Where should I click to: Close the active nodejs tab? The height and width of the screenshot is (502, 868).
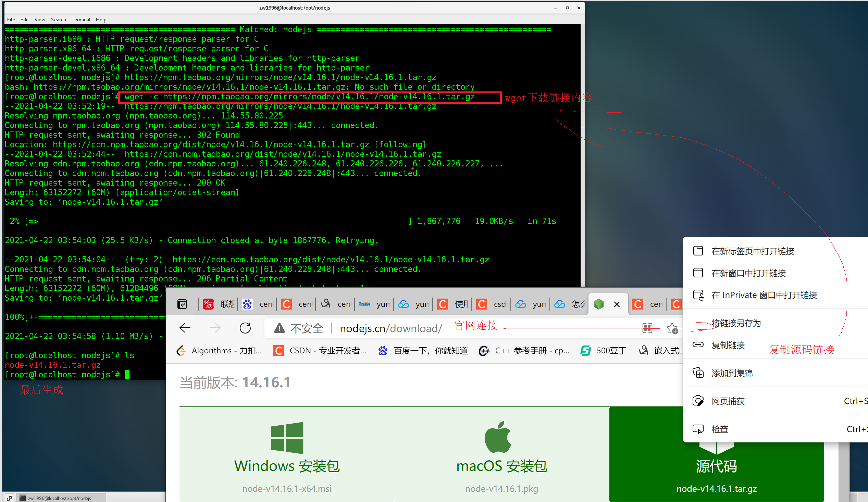[x=617, y=304]
